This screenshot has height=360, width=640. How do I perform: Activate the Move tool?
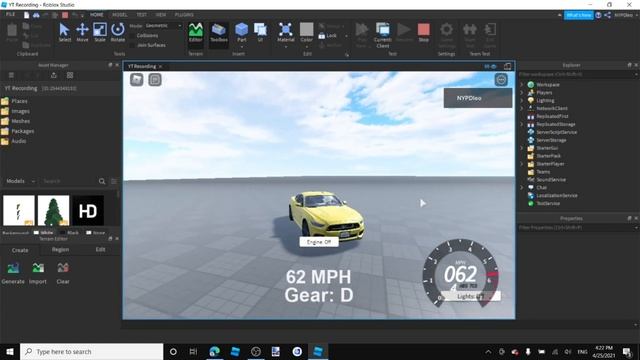pyautogui.click(x=82, y=32)
